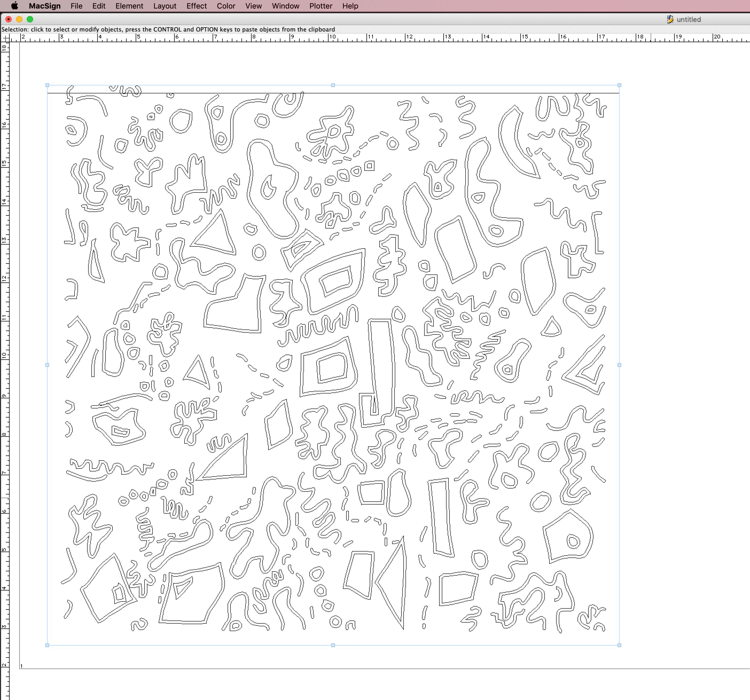Open the MacSign application menu
Viewport: 750px width, 700px height.
45,6
